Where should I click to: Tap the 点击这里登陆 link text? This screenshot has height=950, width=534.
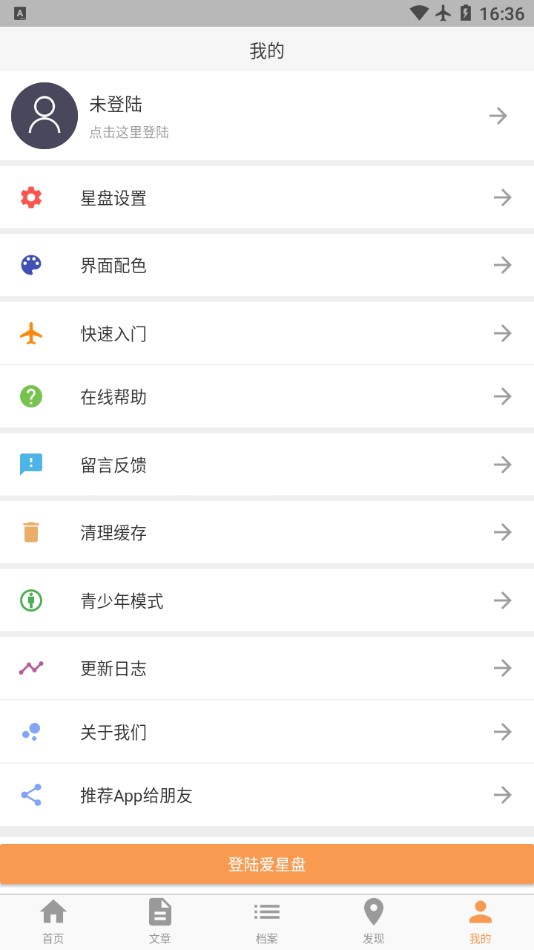[129, 132]
